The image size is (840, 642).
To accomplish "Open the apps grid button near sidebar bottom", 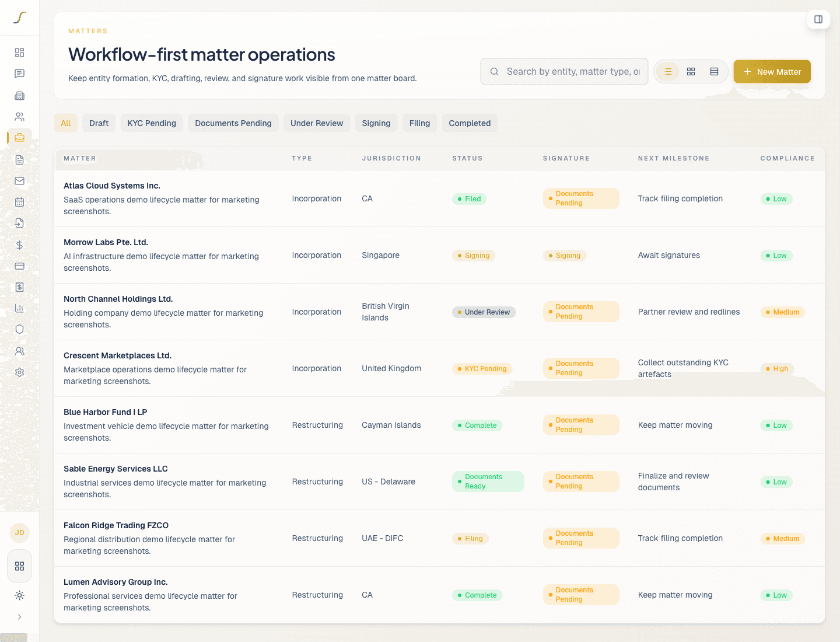I will pos(19,566).
